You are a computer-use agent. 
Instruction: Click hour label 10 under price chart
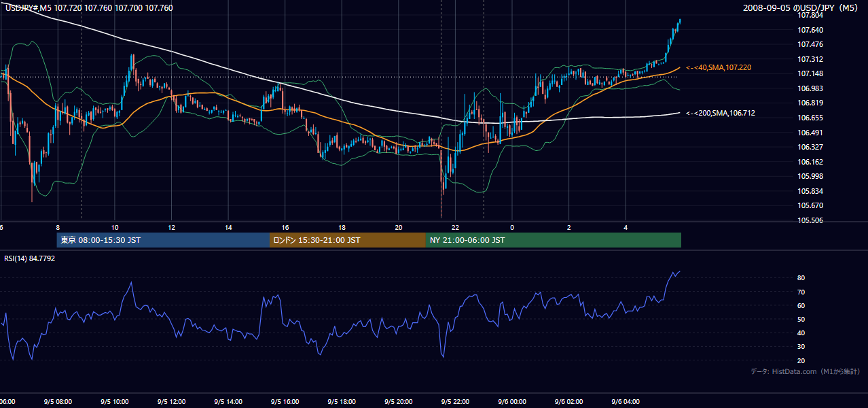coord(115,227)
